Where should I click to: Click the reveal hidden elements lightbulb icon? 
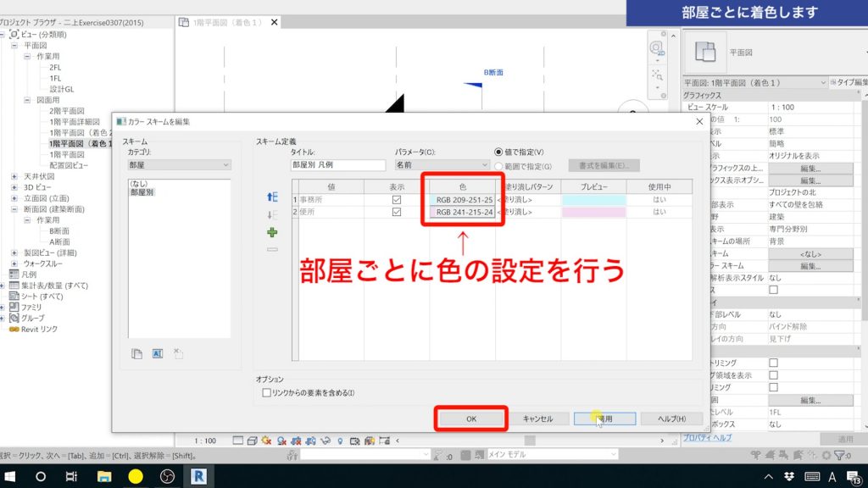340,441
